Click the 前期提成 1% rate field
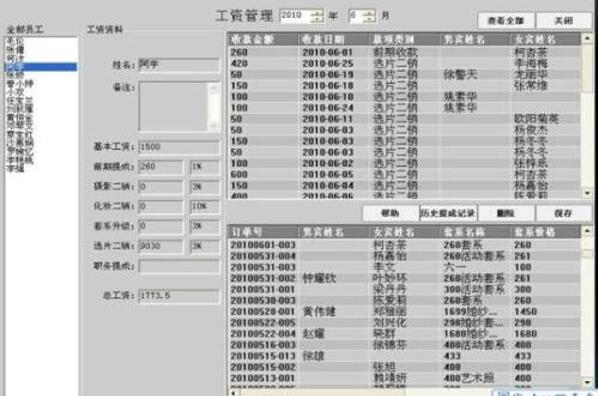Image resolution: width=598 pixels, height=396 pixels. coord(205,167)
